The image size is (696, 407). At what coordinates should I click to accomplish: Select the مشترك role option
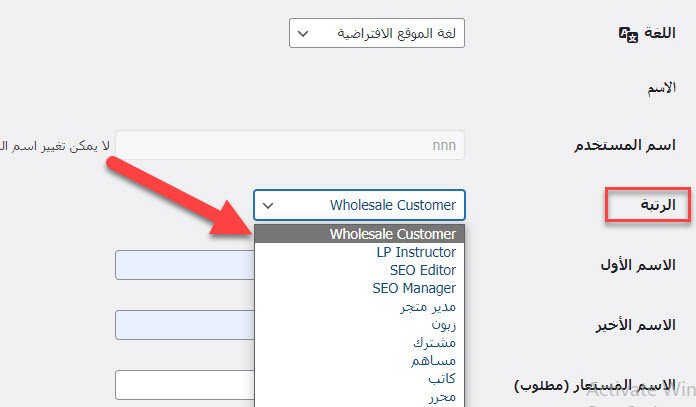tap(360, 343)
